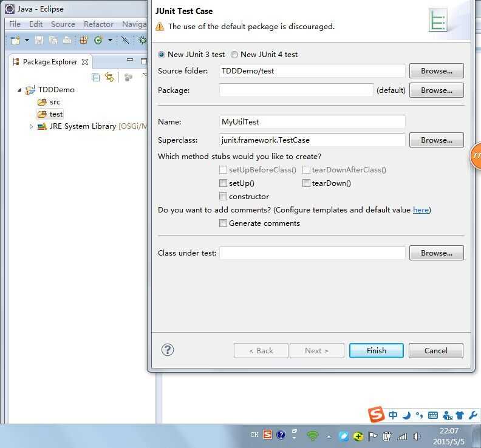Click the New Java Package icon

[83, 40]
